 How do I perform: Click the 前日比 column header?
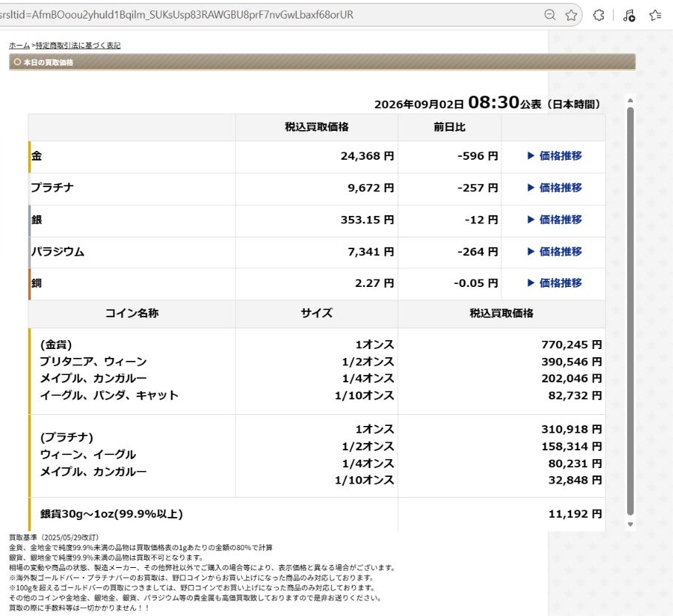[450, 127]
